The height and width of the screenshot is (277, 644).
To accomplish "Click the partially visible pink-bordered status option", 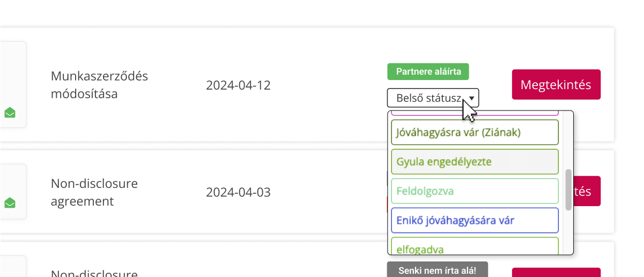I will point(475,113).
